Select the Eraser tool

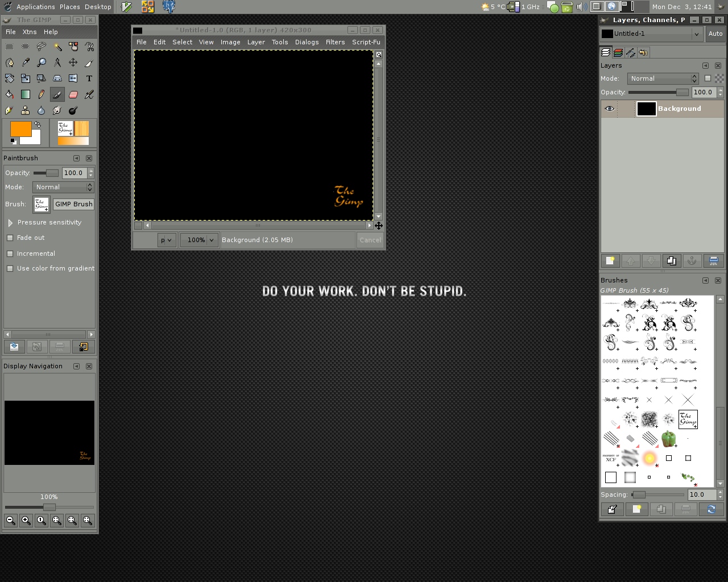[73, 94]
